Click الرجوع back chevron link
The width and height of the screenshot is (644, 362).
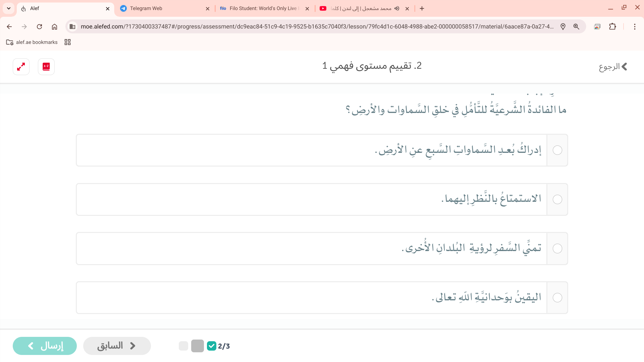pos(613,67)
